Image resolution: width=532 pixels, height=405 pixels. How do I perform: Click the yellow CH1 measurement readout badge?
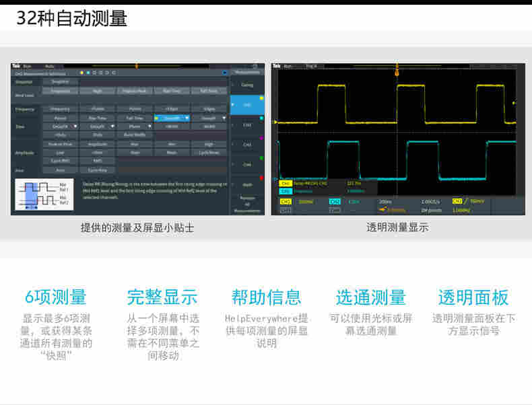(x=286, y=183)
